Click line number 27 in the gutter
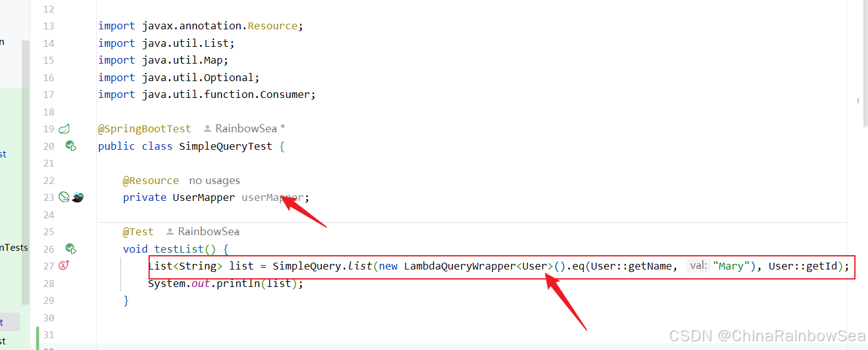Screen dimensions: 868x350 pos(48,266)
